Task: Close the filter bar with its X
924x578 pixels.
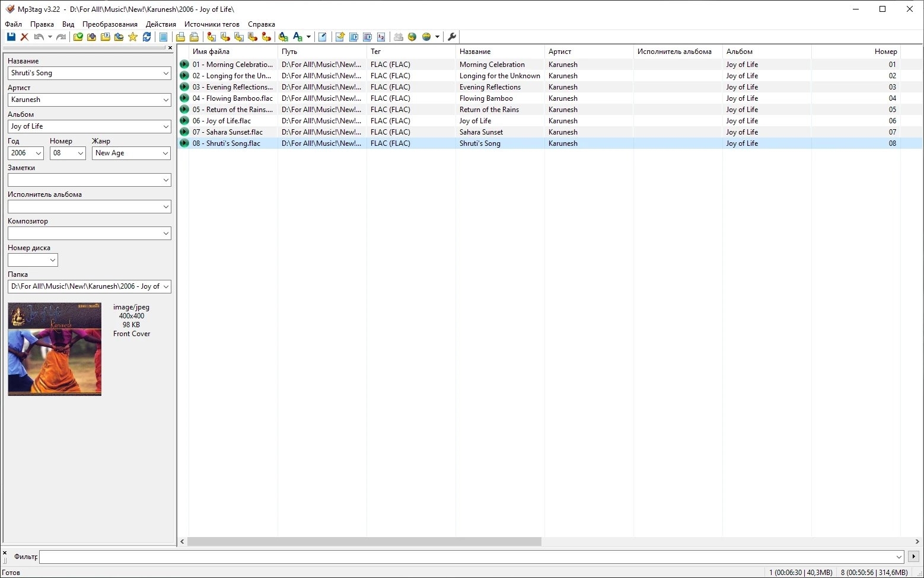Action: click(5, 553)
